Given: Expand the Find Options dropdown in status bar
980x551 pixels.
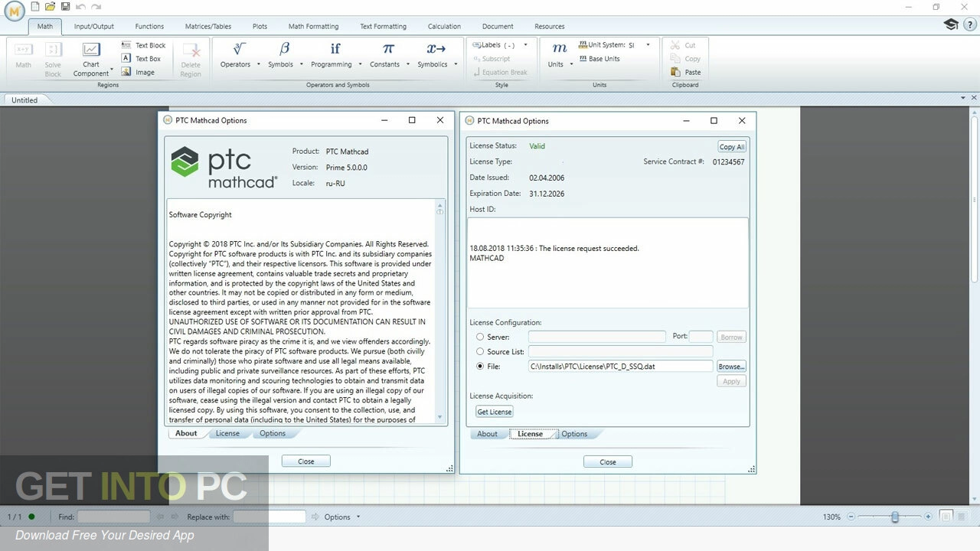Looking at the screenshot, I should (358, 517).
